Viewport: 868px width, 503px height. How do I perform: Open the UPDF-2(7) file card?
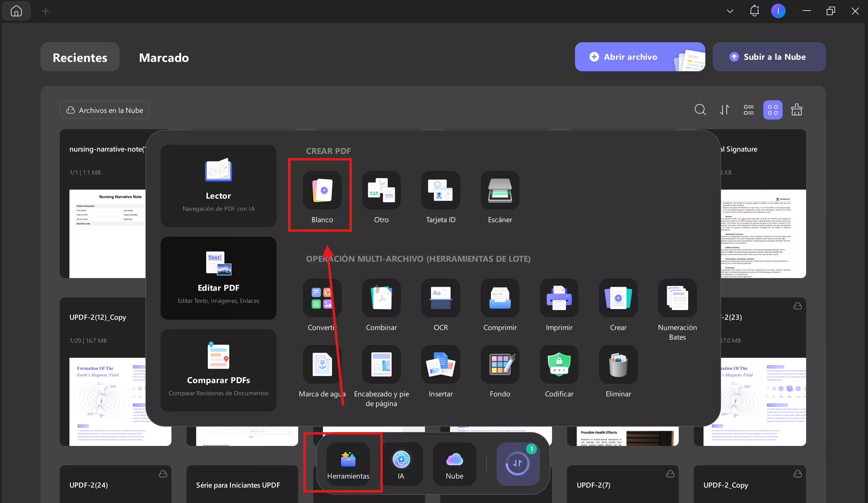coord(623,484)
